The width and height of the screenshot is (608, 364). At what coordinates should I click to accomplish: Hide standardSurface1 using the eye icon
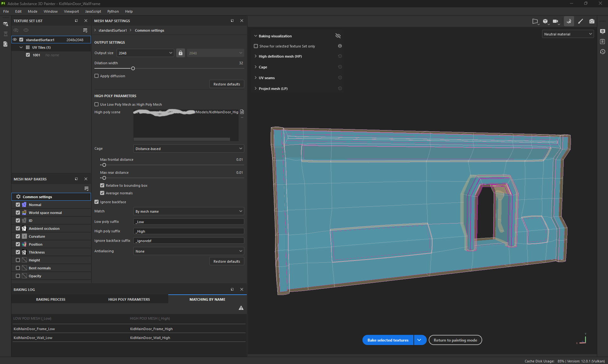pyautogui.click(x=15, y=40)
